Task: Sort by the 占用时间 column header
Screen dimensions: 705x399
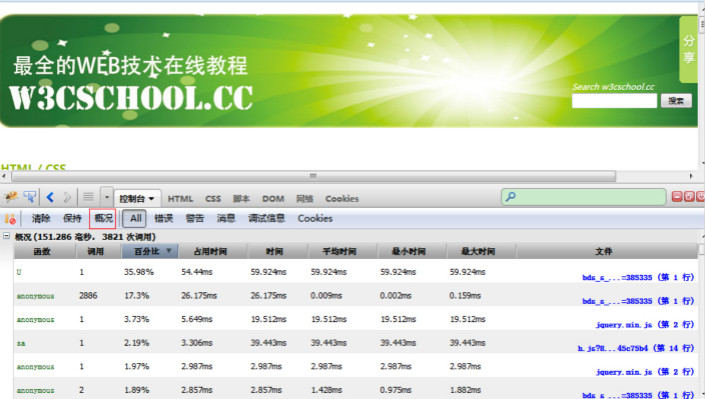Action: click(x=213, y=251)
